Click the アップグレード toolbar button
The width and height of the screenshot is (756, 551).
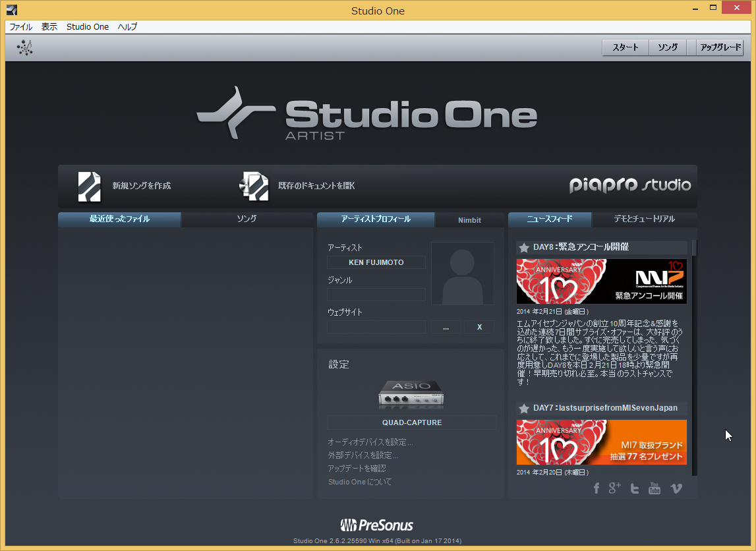click(720, 47)
